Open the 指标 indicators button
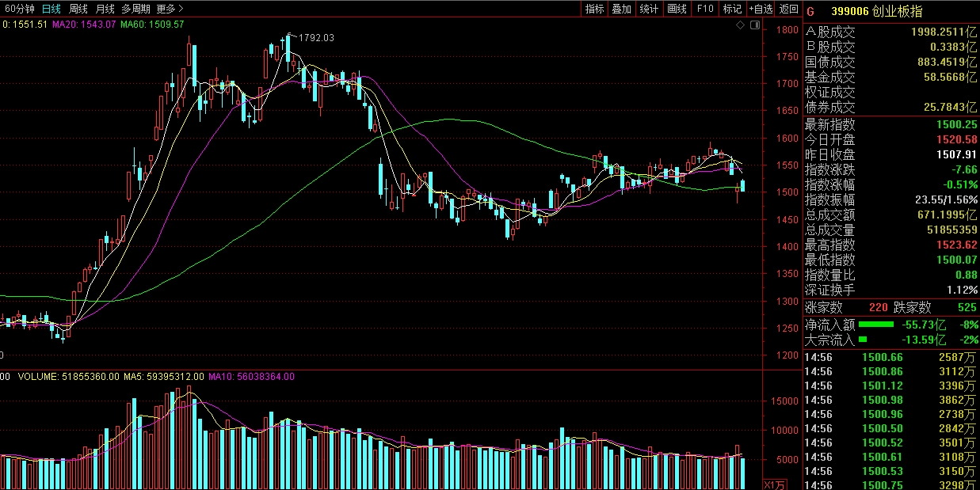The height and width of the screenshot is (490, 980). click(595, 9)
